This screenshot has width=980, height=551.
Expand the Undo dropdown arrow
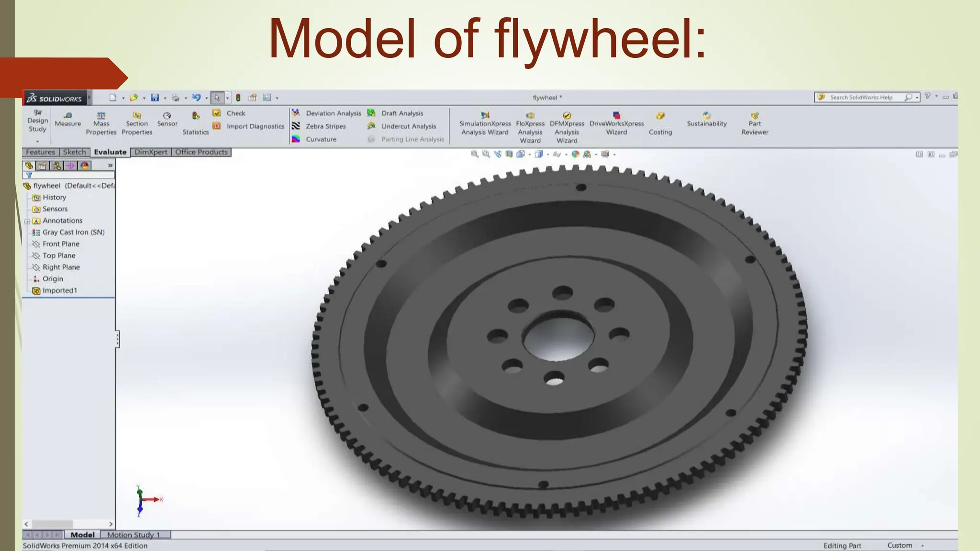(207, 98)
